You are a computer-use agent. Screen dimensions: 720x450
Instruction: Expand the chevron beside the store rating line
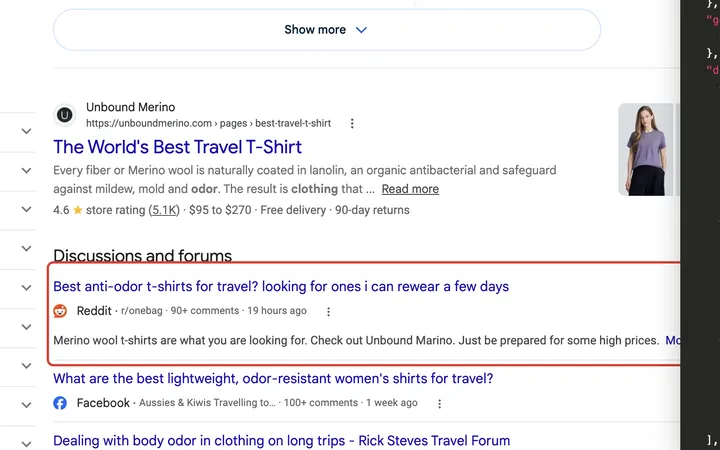click(x=27, y=209)
